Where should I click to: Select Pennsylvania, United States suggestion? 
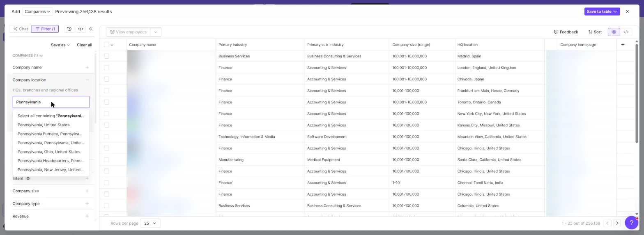[51, 125]
